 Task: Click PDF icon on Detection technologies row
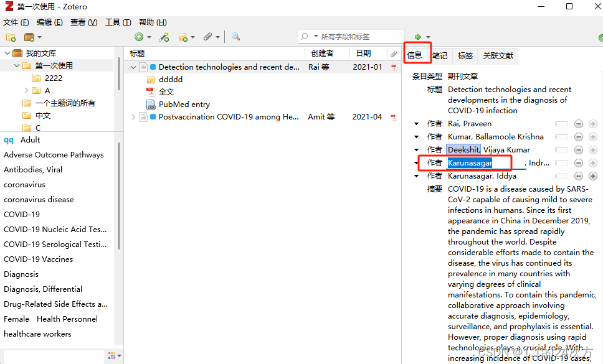[x=394, y=67]
